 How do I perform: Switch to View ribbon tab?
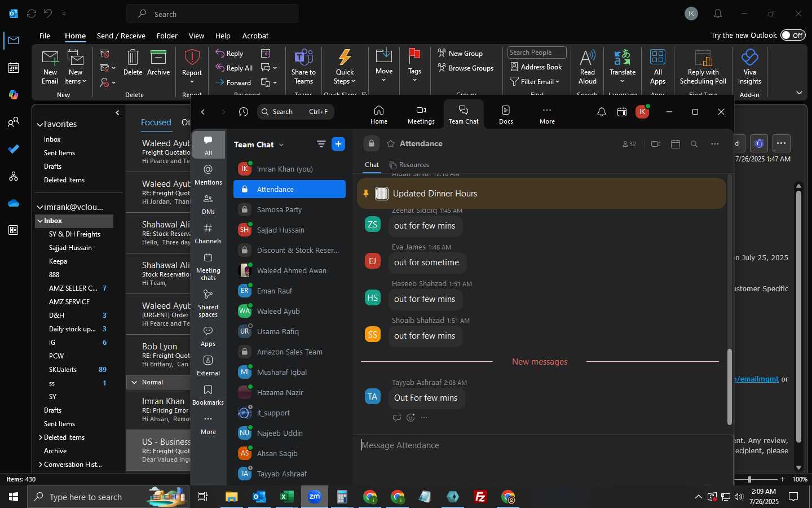coord(196,36)
